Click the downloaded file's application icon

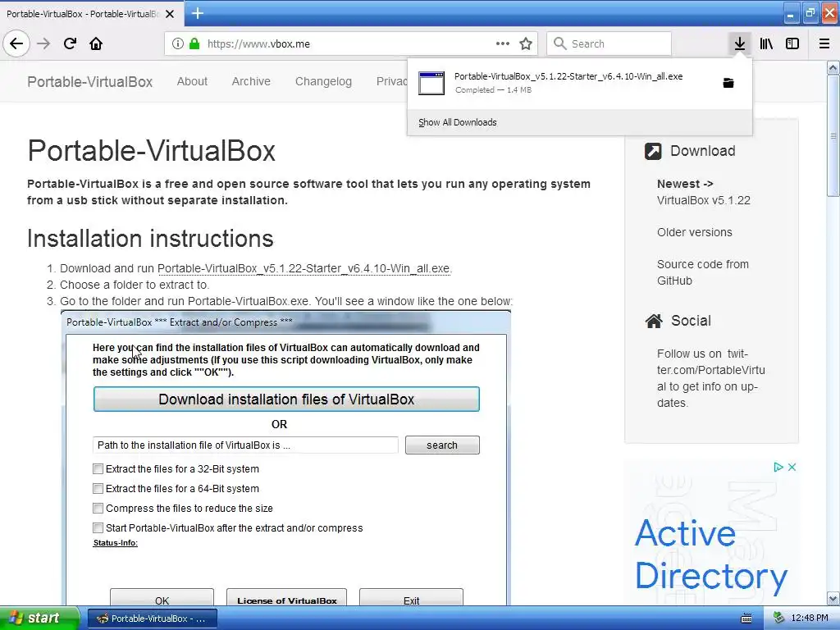point(431,83)
